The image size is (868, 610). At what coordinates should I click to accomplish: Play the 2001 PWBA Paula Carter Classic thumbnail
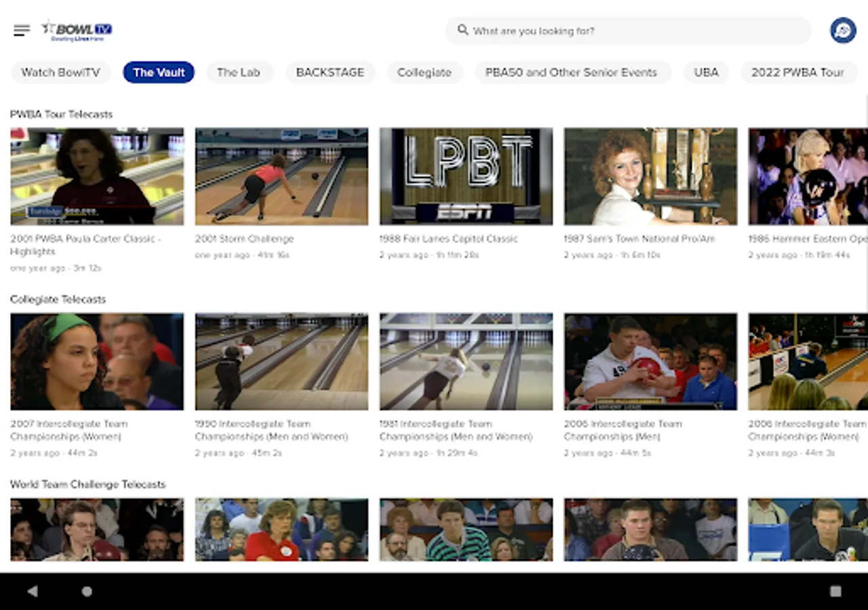[97, 176]
